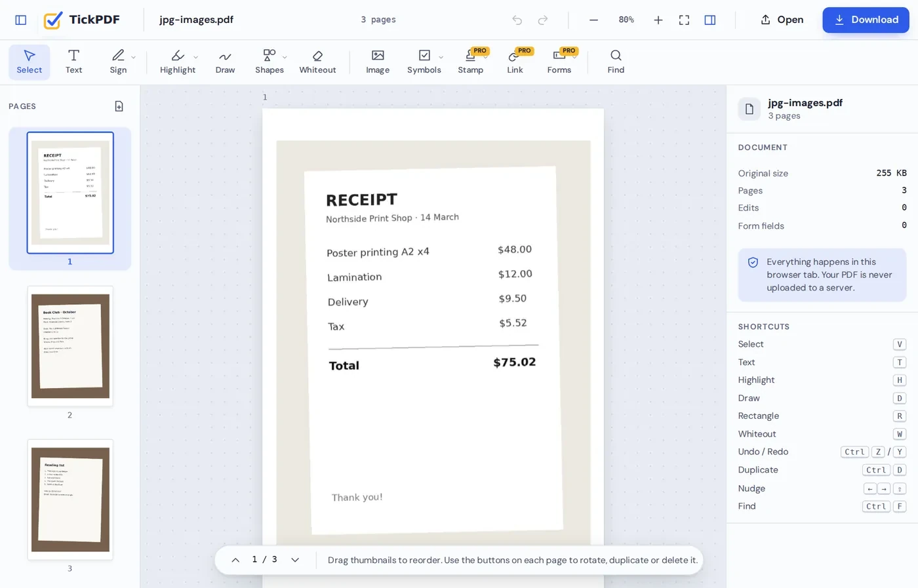
Task: Select page 2 thumbnail
Action: pyautogui.click(x=70, y=346)
